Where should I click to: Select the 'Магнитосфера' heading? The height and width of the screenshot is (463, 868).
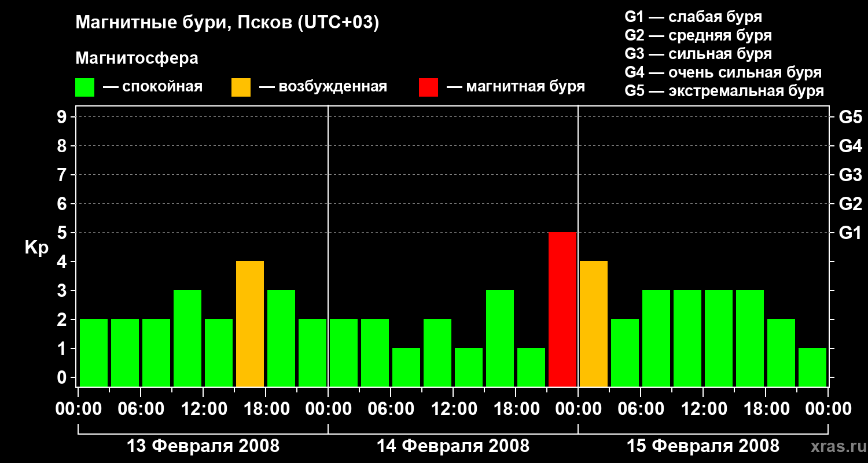(x=137, y=58)
